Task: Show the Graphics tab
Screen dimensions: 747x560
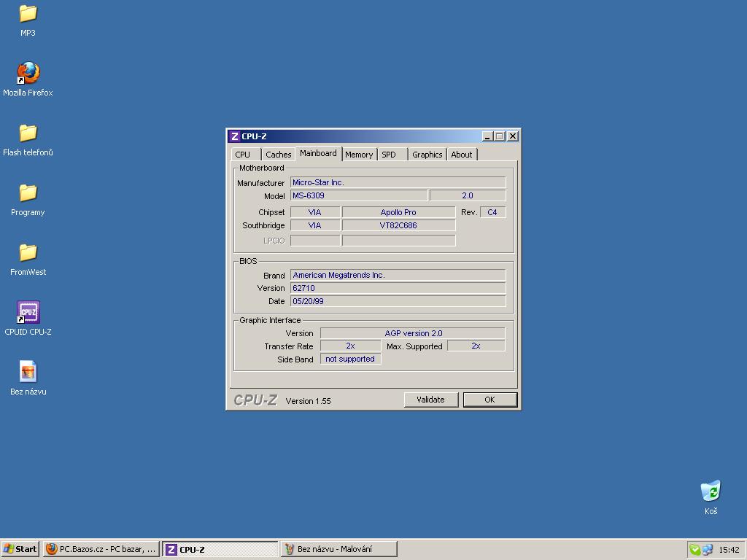Action: tap(427, 155)
